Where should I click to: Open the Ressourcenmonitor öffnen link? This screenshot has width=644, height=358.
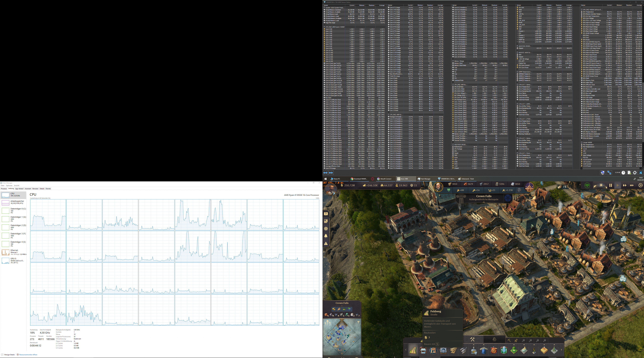coord(28,354)
